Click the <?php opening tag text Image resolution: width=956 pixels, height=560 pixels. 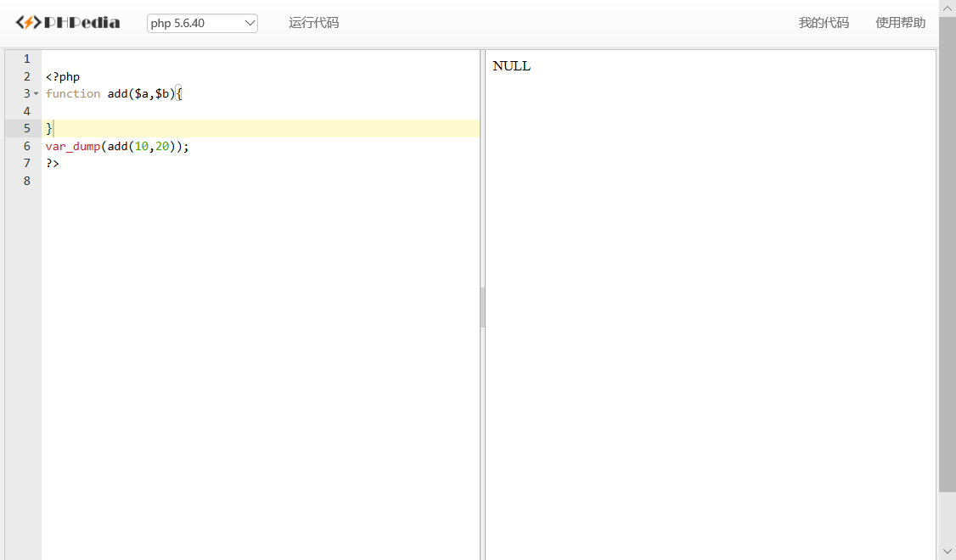(63, 76)
